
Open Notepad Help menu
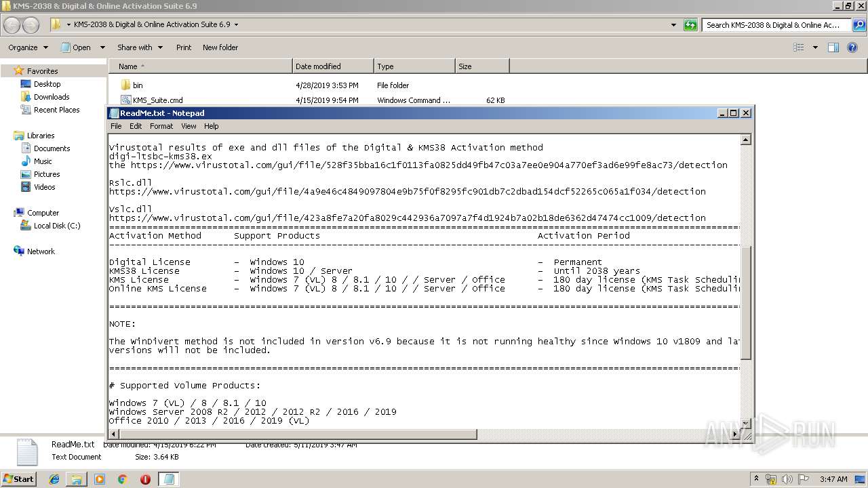tap(212, 126)
